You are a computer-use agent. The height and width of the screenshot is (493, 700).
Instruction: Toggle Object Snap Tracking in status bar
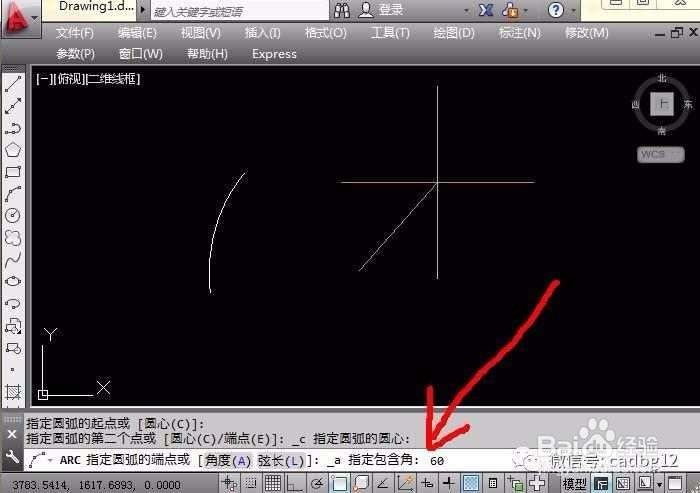(383, 484)
